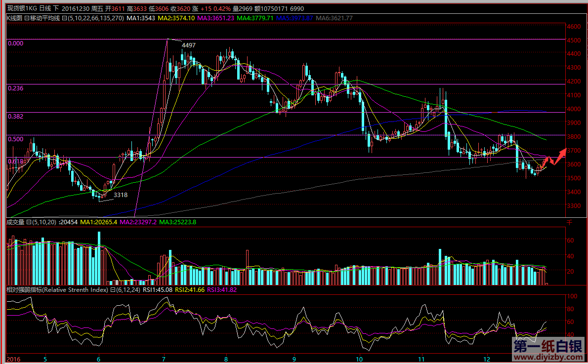The width and height of the screenshot is (588, 364).
Task: Click the 0.000 Fibonacci level label
Action: 16,43
